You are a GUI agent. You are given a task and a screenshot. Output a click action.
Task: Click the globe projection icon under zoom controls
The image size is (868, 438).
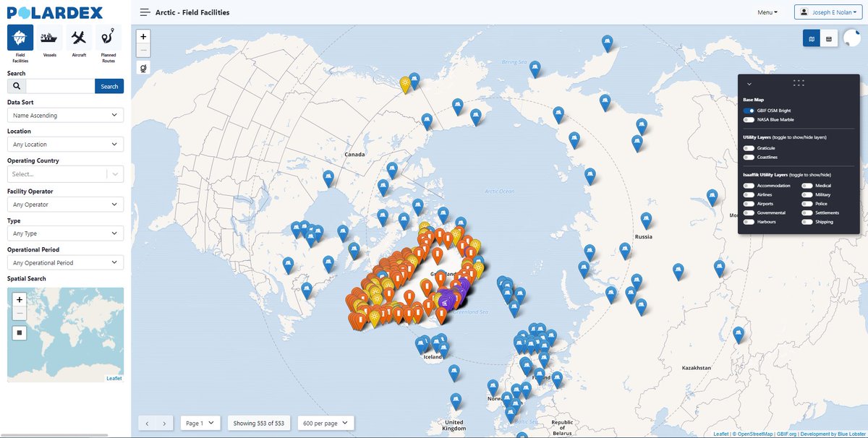(142, 68)
